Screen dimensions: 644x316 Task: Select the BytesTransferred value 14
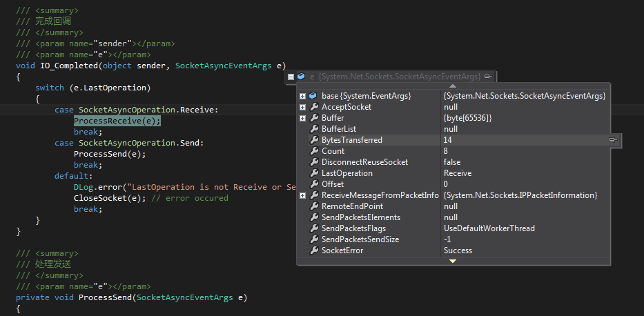[448, 140]
